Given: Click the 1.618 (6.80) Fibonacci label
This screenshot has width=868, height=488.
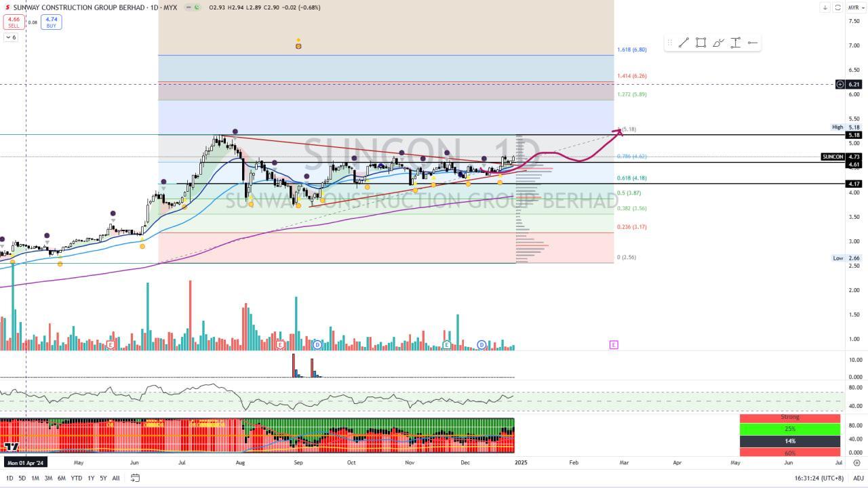Looking at the screenshot, I should 631,49.
